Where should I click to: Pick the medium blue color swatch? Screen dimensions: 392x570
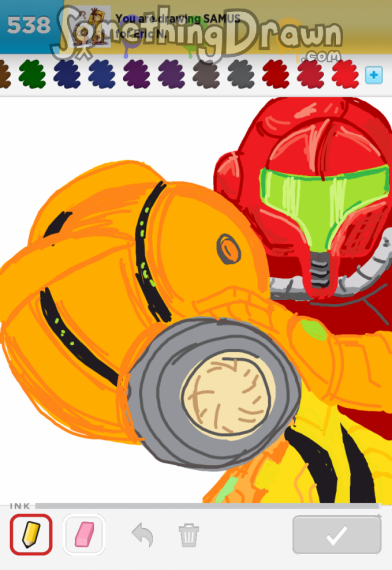click(x=102, y=74)
